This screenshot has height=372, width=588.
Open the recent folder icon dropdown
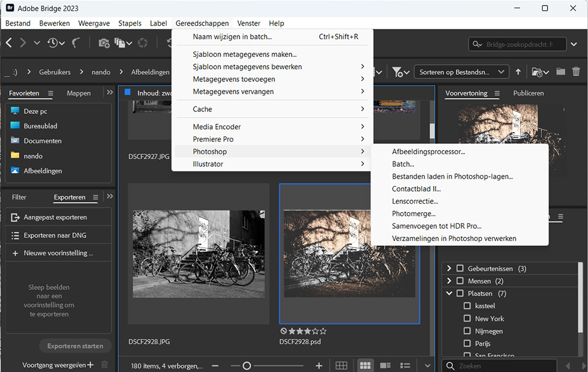click(540, 72)
